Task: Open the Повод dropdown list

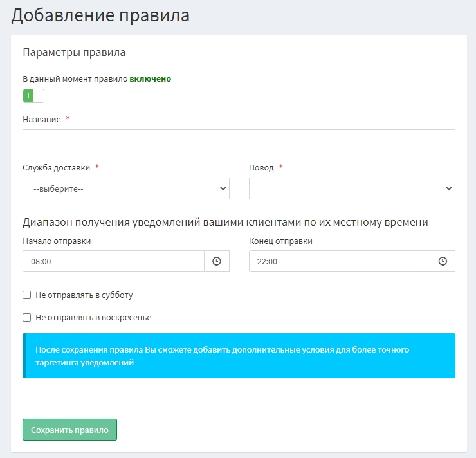Action: (352, 188)
